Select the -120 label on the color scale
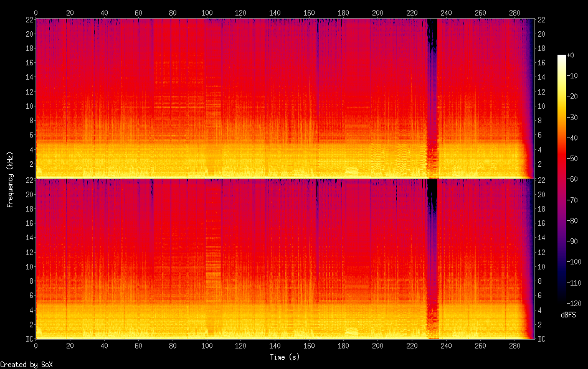The image size is (588, 369). click(575, 303)
